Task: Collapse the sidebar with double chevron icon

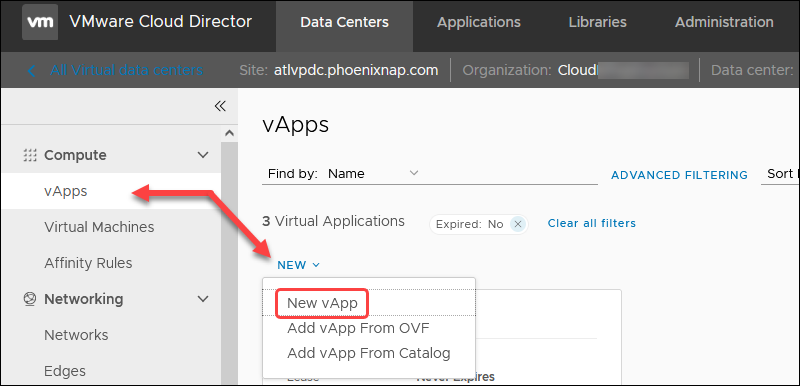Action: tap(220, 106)
